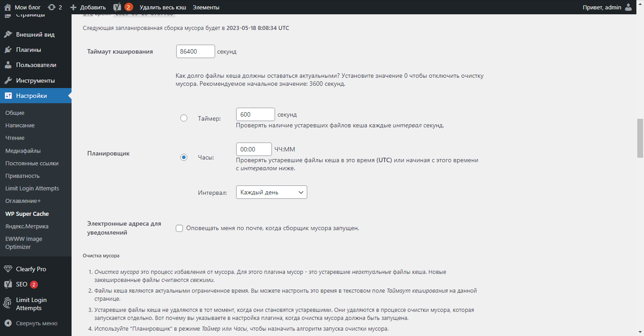Open the updates icon showing 2
The height and width of the screenshot is (336, 644).
[x=51, y=7]
